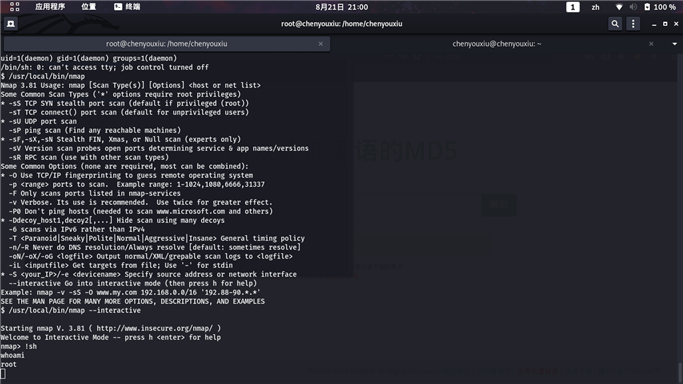Click the 'Starting nmap V. 3.81' line
Image resolution: width=683 pixels, height=384 pixels.
point(111,328)
